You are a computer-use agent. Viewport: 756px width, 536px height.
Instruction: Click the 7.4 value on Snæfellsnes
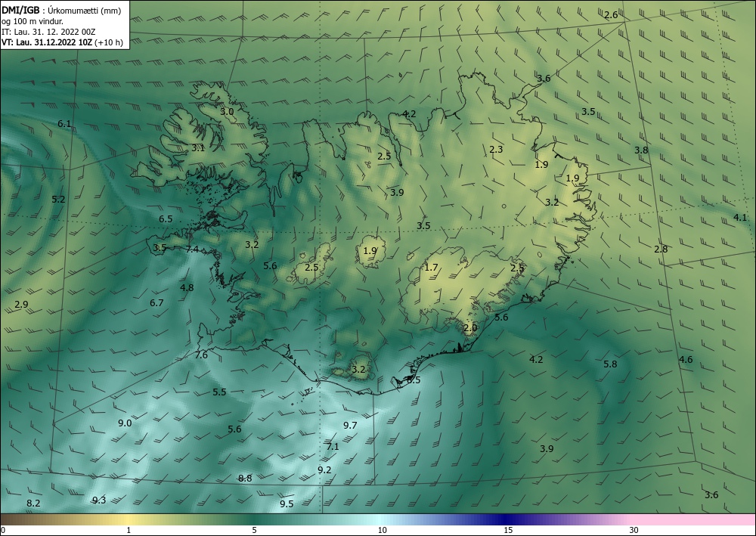(x=192, y=249)
